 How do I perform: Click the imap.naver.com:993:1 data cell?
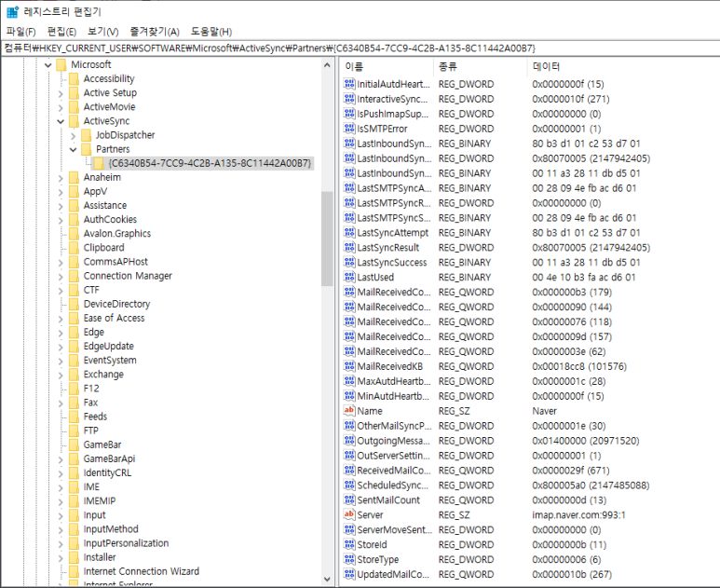tap(578, 515)
